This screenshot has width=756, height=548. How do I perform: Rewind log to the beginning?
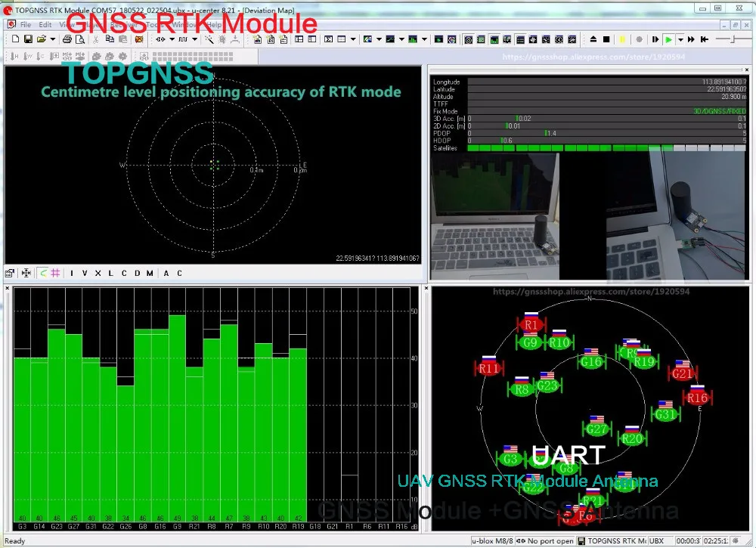[x=705, y=39]
